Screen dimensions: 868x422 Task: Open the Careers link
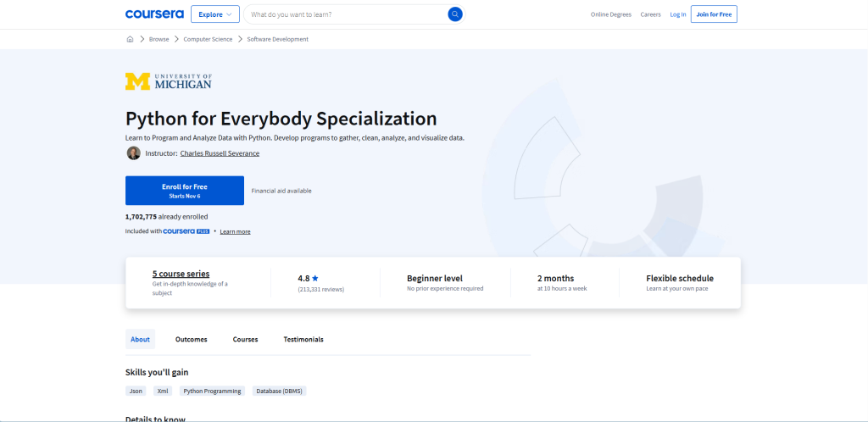point(650,15)
